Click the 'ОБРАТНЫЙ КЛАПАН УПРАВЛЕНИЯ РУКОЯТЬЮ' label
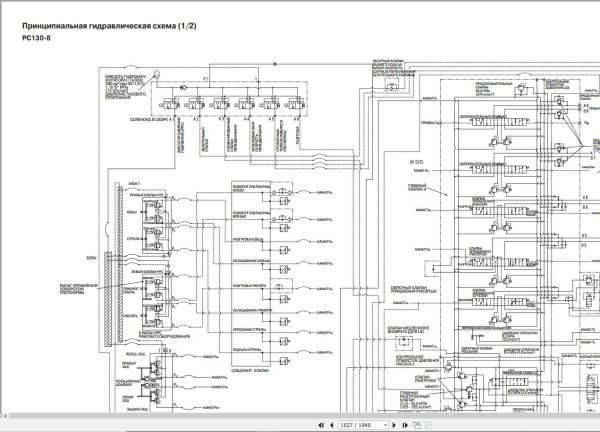600x432 pixels. point(414,290)
